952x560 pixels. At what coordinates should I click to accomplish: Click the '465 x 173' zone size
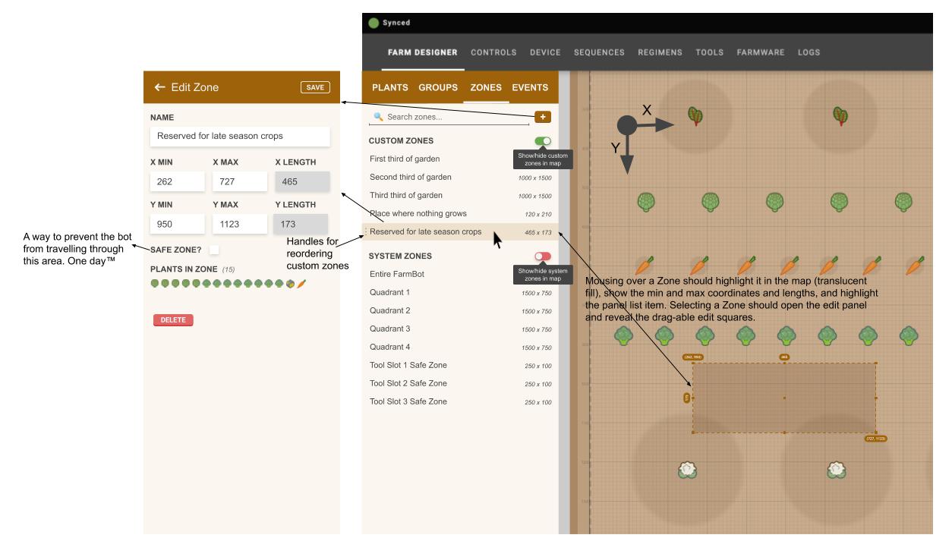538,233
